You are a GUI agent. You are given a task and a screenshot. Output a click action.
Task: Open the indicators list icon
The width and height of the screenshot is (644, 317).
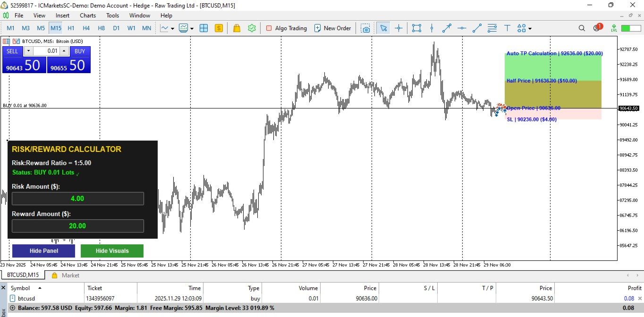pos(184,28)
